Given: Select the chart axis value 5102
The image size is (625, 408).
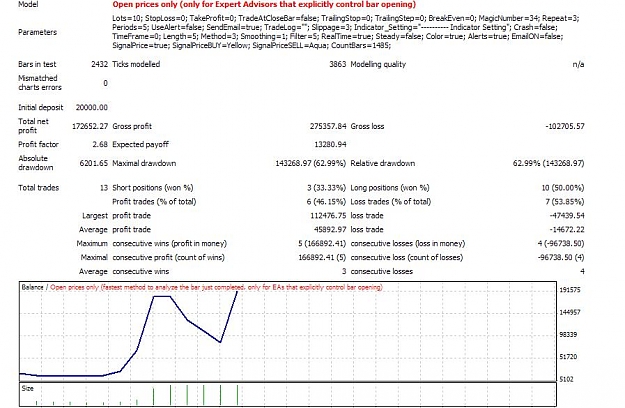Looking at the screenshot, I should click(x=566, y=379).
